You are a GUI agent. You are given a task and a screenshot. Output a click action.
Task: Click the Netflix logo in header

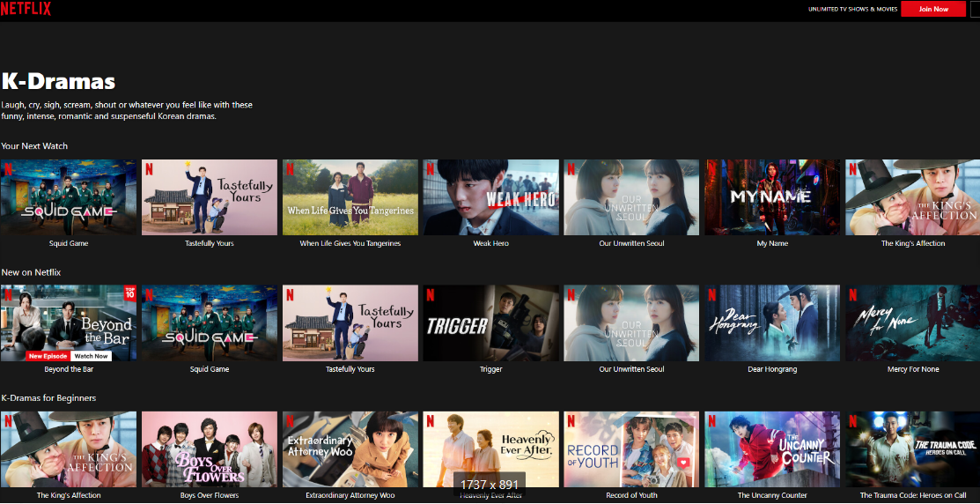[26, 9]
